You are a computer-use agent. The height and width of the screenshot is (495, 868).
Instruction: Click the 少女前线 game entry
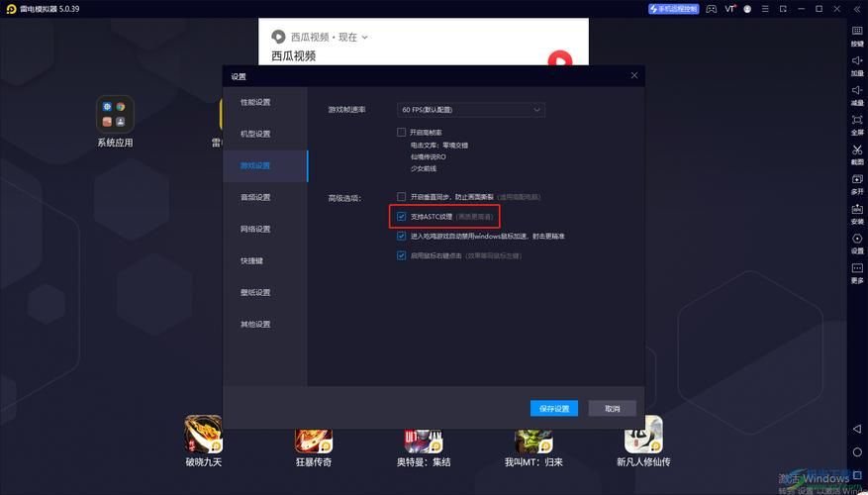[424, 168]
